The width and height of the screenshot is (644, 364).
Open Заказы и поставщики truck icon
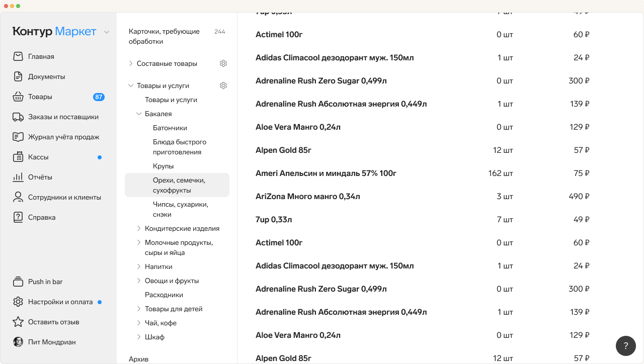(x=18, y=117)
